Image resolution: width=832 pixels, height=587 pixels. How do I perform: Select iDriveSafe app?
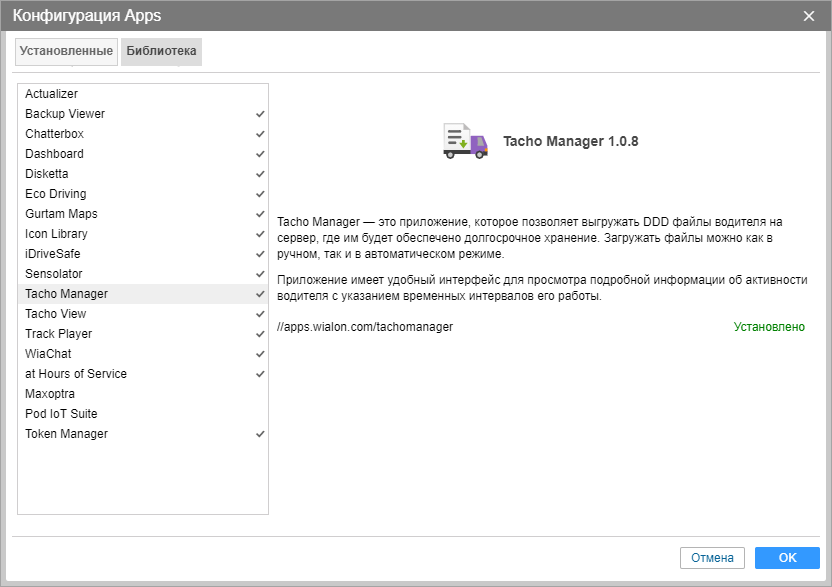tap(143, 254)
